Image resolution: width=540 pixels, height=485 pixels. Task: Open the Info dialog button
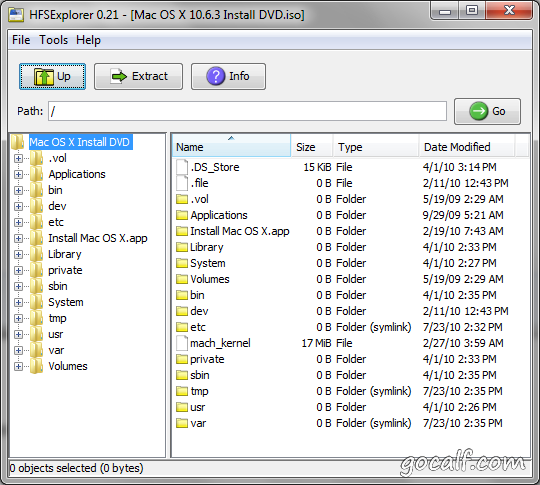228,76
